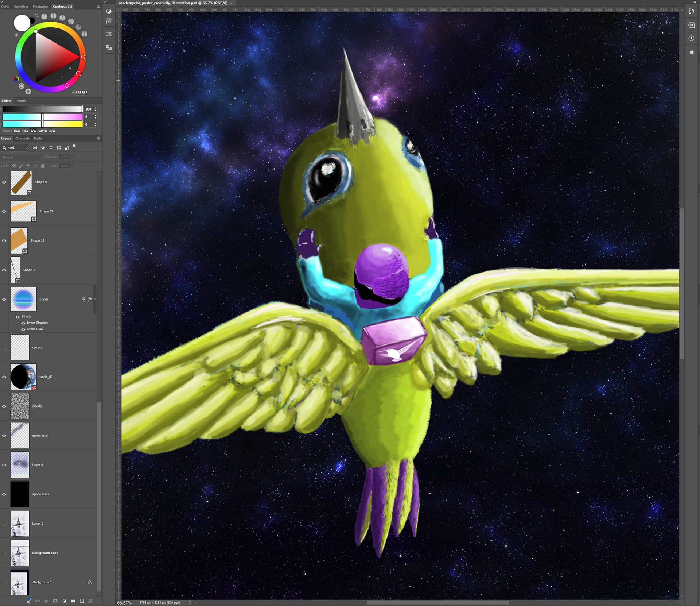This screenshot has height=606, width=700.
Task: Click the adjustment layer filter icon
Action: click(43, 148)
